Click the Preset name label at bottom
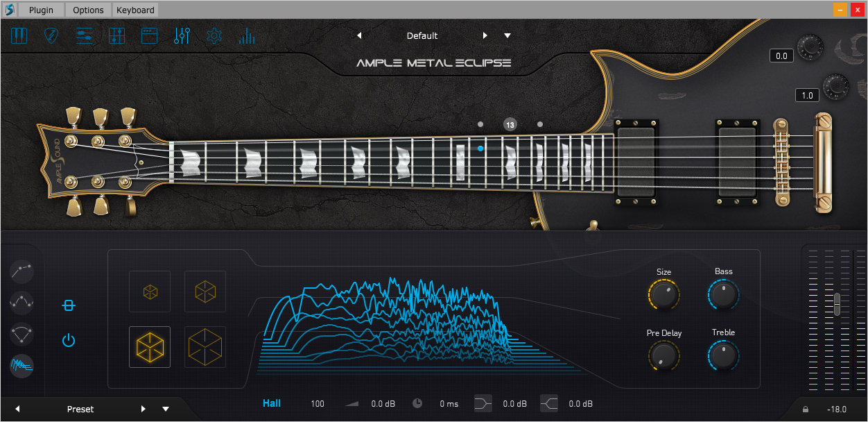This screenshot has height=422, width=868. [x=80, y=410]
